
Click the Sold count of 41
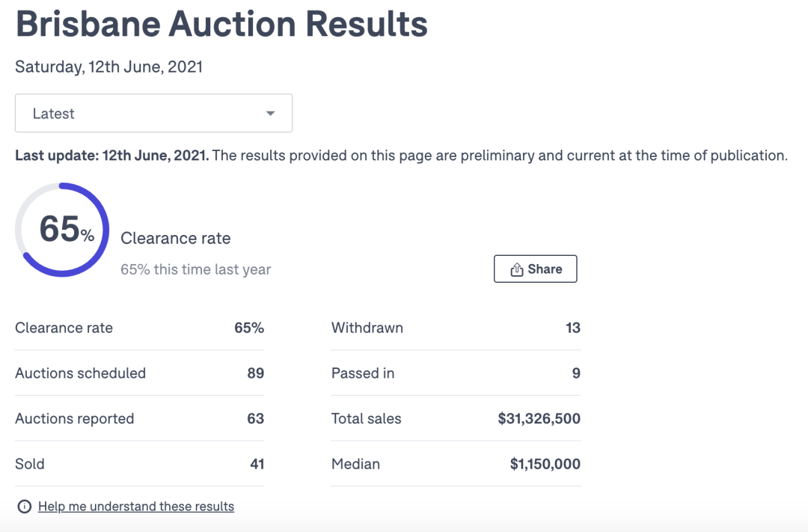(257, 464)
